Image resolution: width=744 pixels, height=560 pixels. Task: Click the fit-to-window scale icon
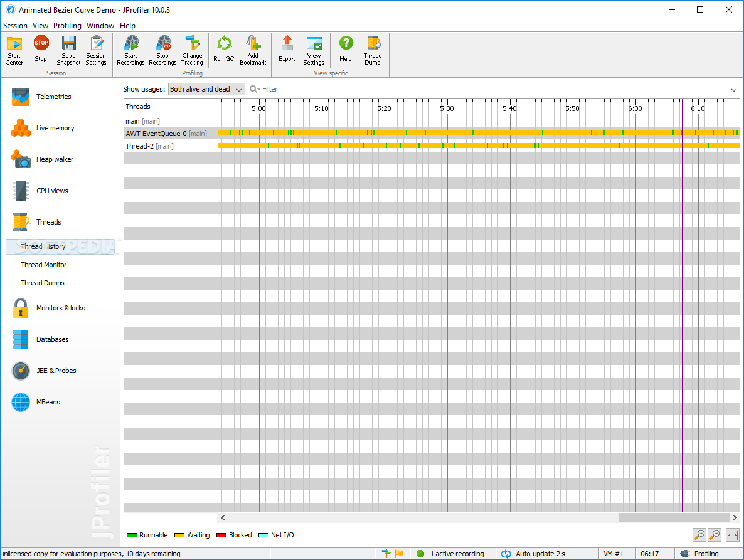[x=733, y=535]
